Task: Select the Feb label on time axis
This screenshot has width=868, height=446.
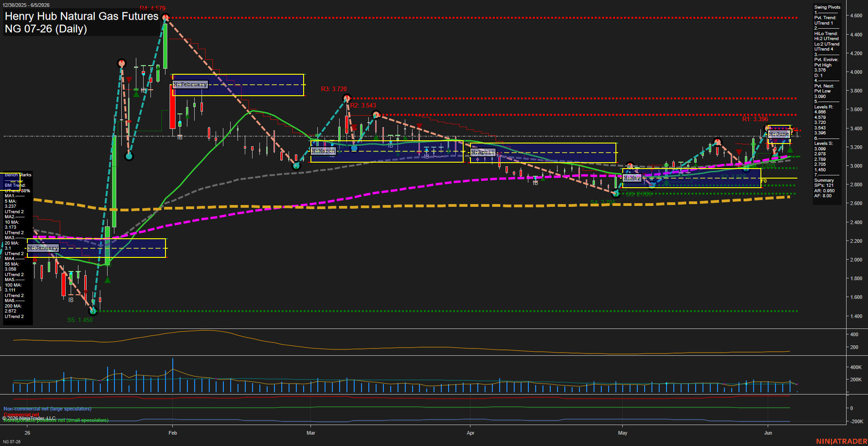Action: pyautogui.click(x=172, y=433)
